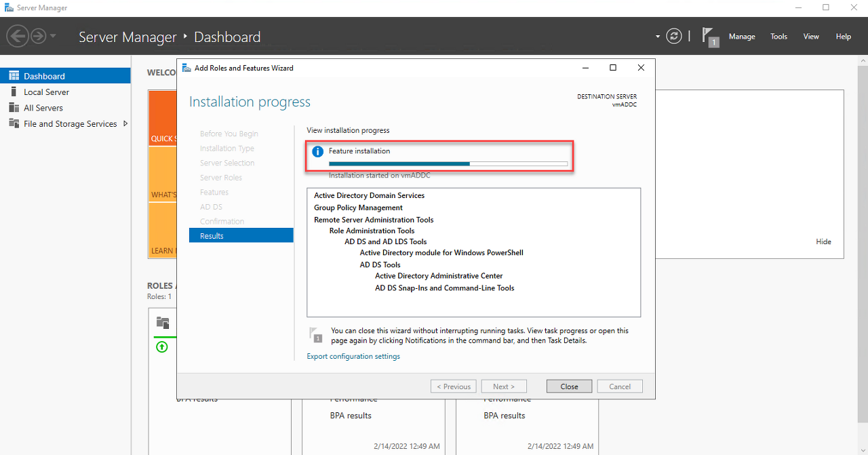Click AD DS Snap-Ins and Command-Line Tools
868x455 pixels.
(x=445, y=288)
